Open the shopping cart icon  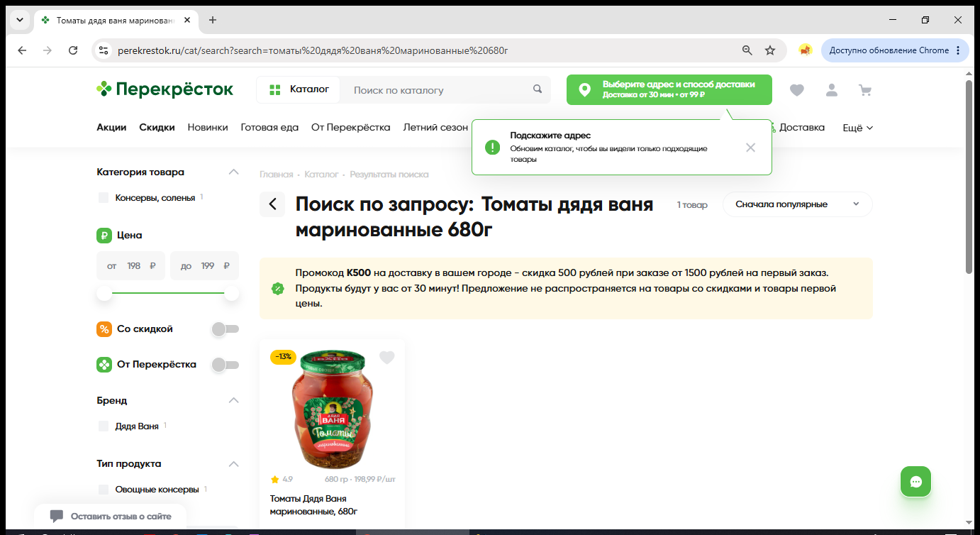coord(865,90)
